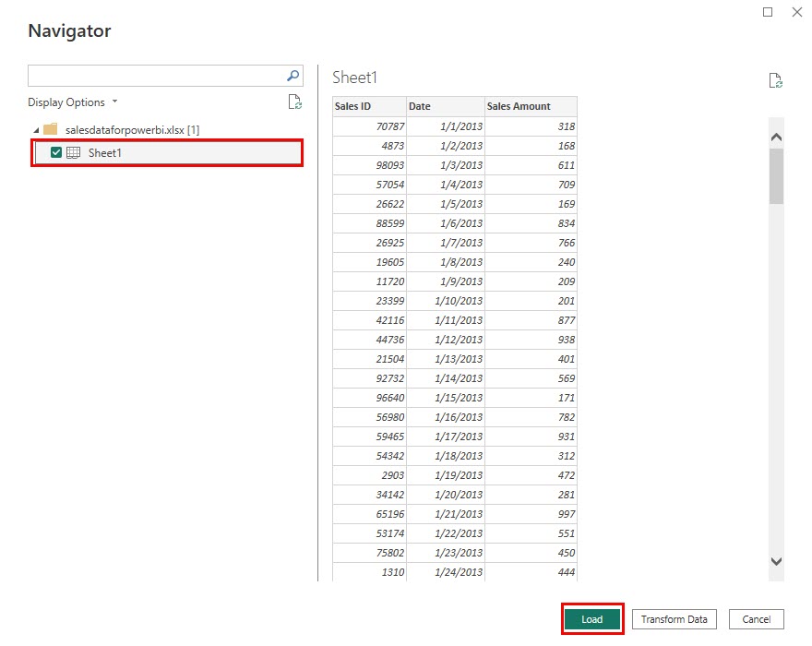This screenshot has width=812, height=646.
Task: Click the Sales Amount cell 450
Action: pyautogui.click(x=531, y=553)
